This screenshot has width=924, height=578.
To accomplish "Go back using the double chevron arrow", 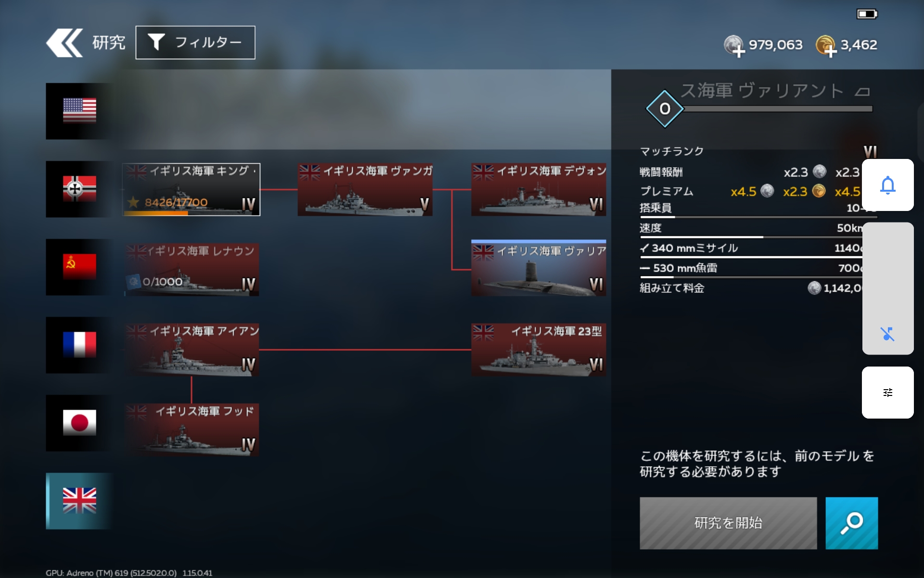I will pyautogui.click(x=65, y=43).
